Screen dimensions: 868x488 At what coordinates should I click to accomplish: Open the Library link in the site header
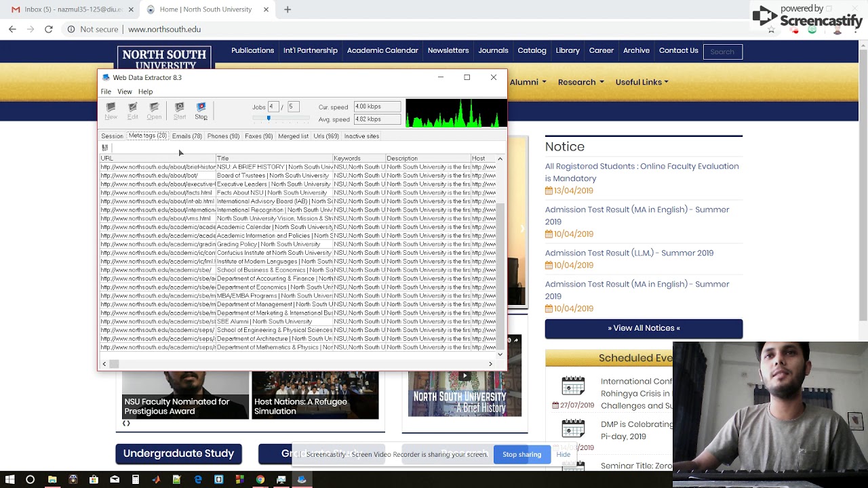(x=568, y=50)
